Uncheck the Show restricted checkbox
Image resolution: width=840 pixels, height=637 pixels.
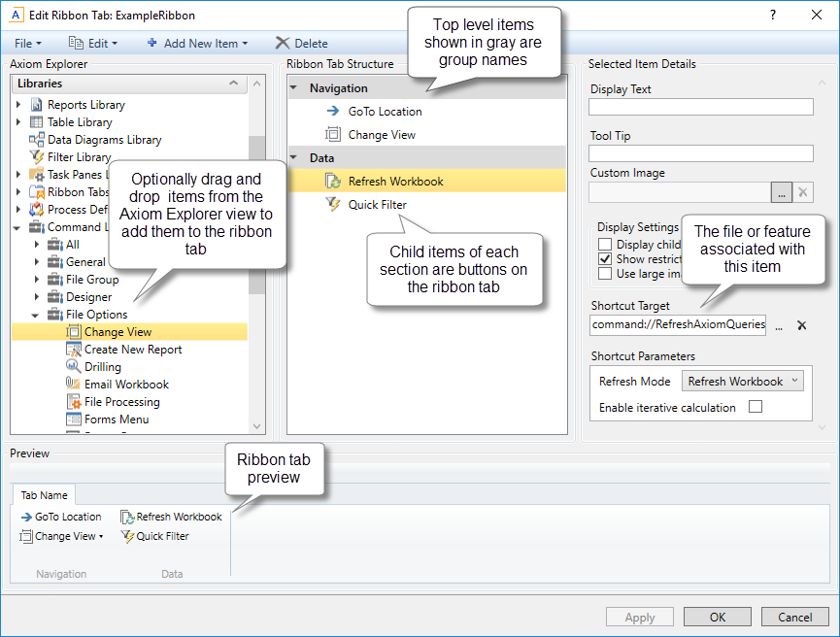(x=606, y=259)
